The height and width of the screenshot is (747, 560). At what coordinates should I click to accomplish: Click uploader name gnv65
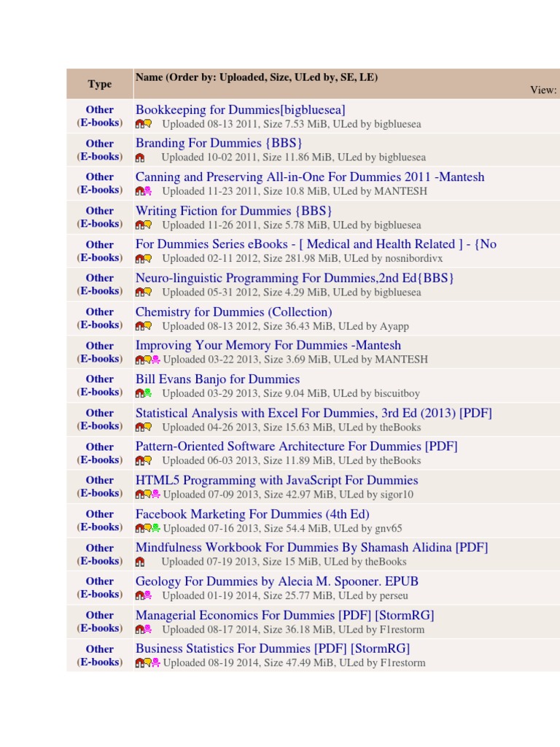[x=388, y=528]
